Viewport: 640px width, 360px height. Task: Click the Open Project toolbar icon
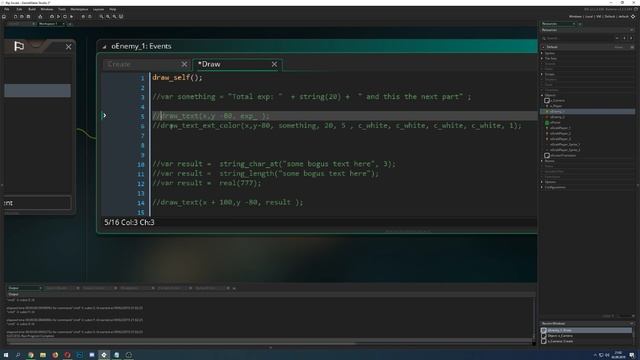22,17
